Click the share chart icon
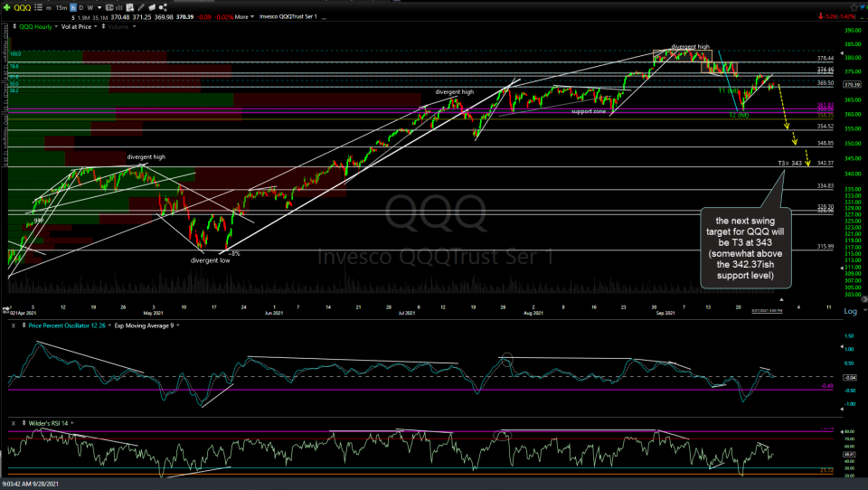Image resolution: width=868 pixels, height=490 pixels. (163, 7)
